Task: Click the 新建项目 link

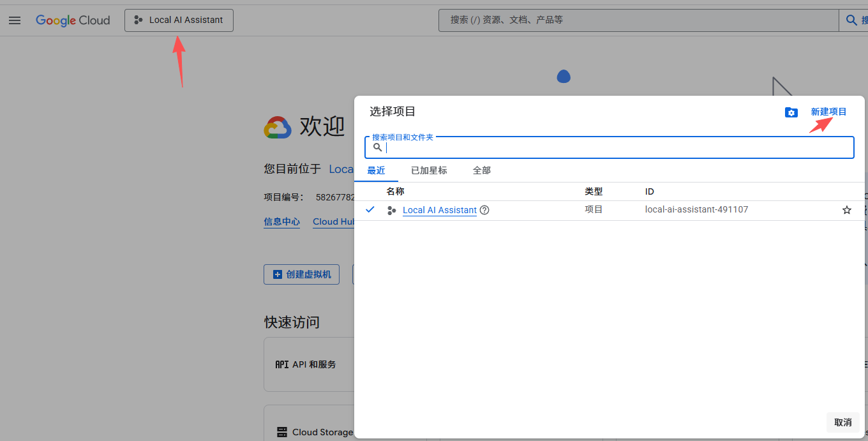Action: (828, 112)
